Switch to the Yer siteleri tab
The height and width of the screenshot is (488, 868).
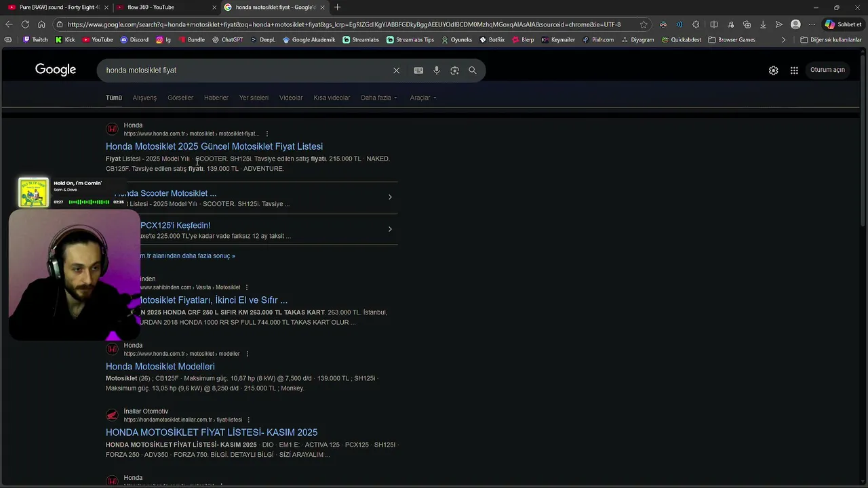point(254,98)
